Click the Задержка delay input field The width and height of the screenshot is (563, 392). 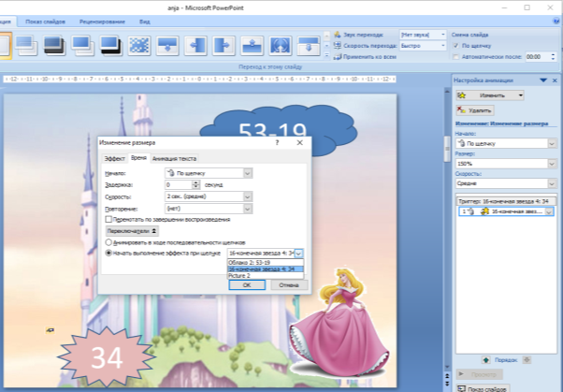(x=179, y=184)
